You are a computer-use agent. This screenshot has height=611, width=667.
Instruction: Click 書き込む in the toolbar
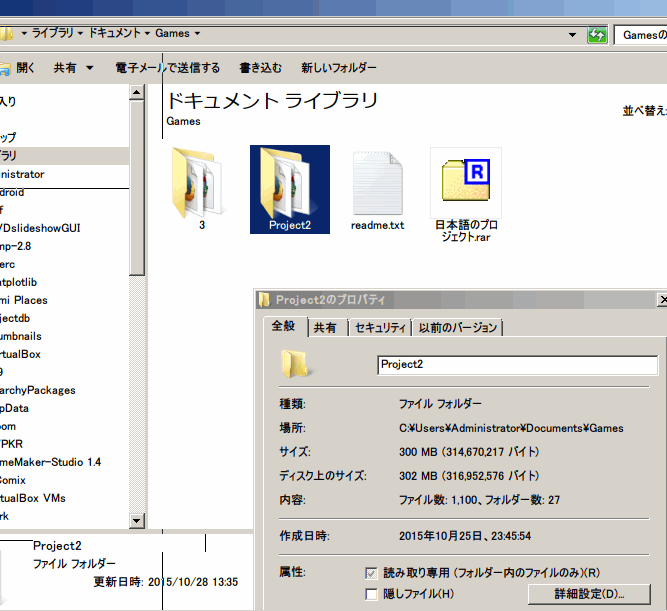[261, 68]
